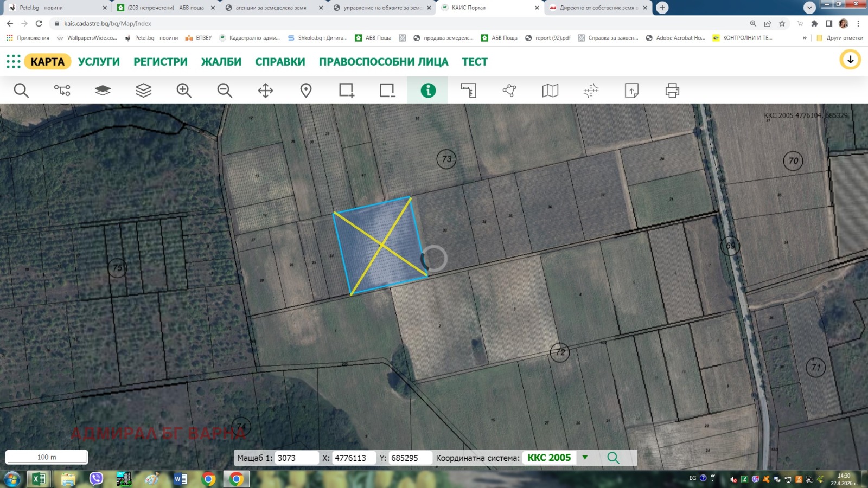Open report (92).pdf bookmark
Viewport: 868px width, 488px height.
548,38
